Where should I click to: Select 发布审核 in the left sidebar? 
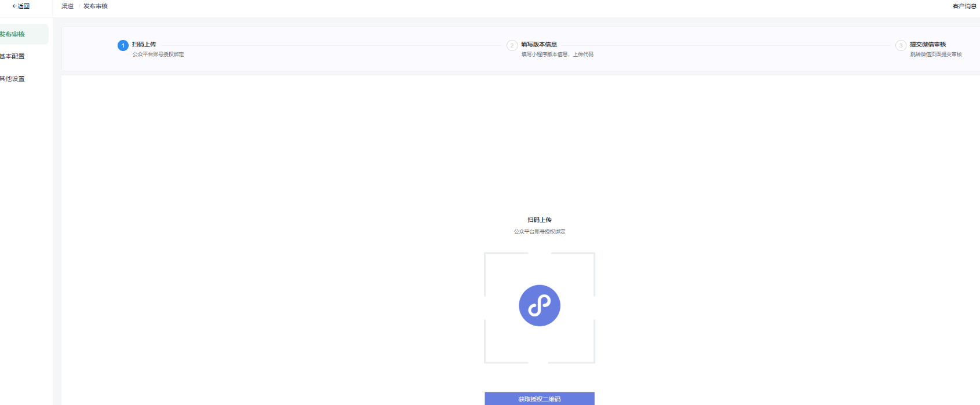[x=13, y=34]
